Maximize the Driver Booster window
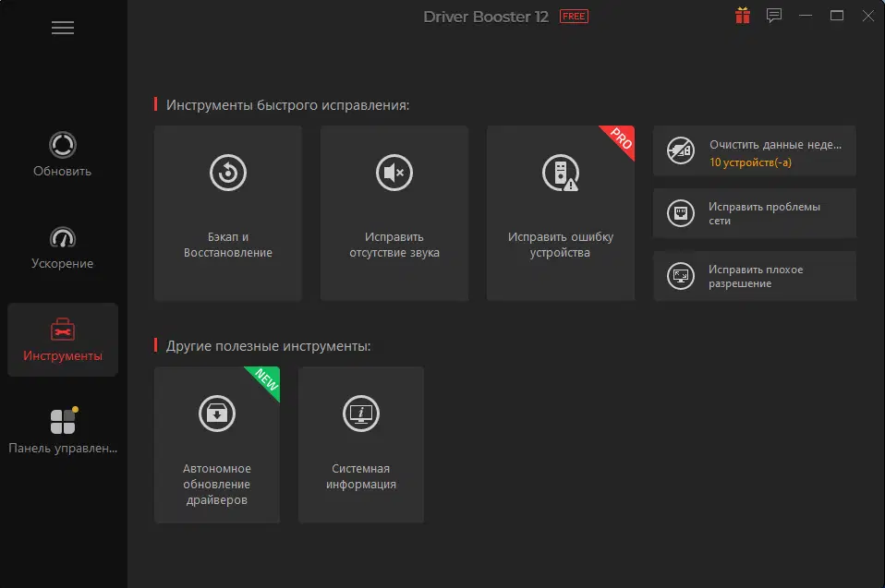Viewport: 885px width, 588px height. coord(837,16)
